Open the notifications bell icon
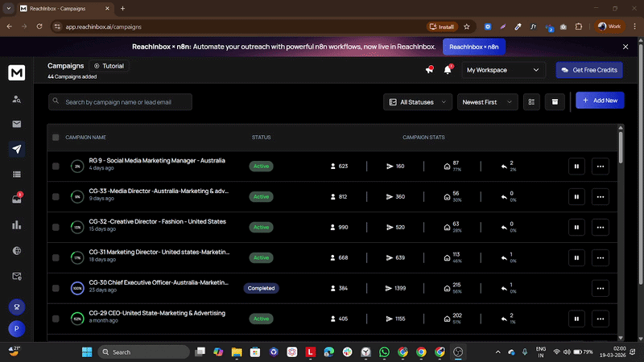Image resolution: width=644 pixels, height=362 pixels. pos(448,69)
